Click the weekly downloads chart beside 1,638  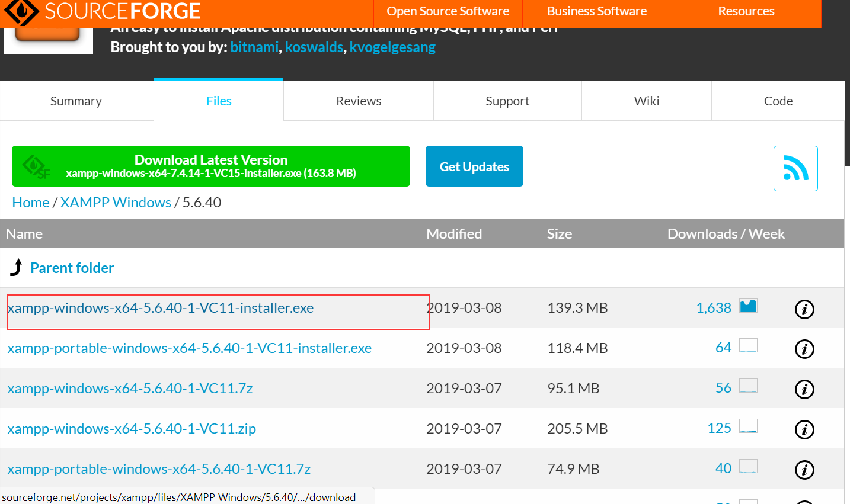(x=749, y=306)
